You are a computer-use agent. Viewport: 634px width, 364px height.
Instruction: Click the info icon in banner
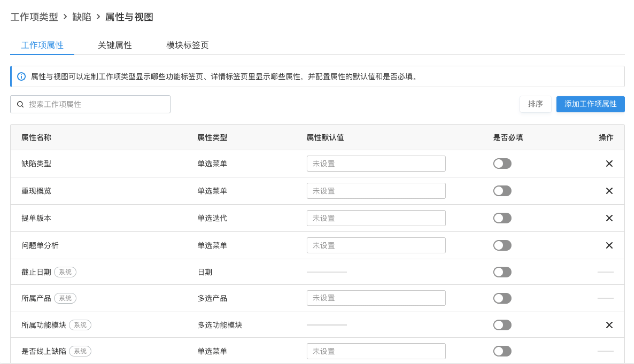(x=21, y=76)
